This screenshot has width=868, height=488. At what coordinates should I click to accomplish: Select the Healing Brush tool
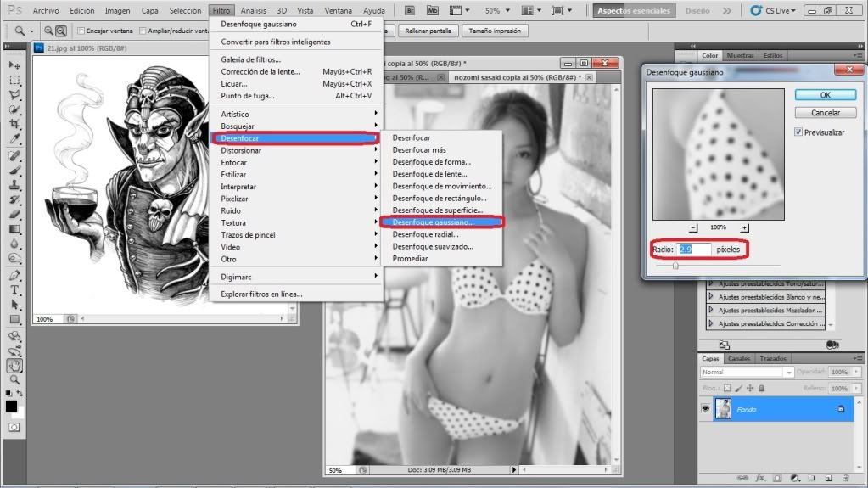click(14, 156)
